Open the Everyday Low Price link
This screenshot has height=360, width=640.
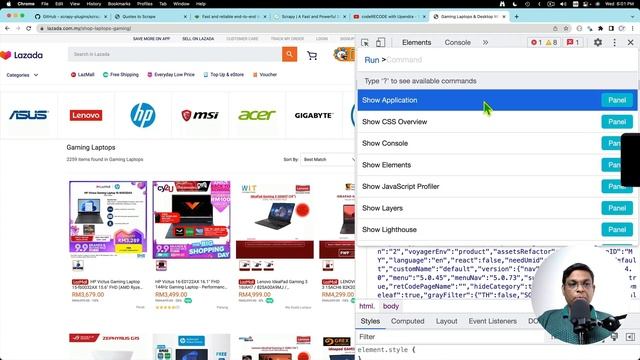[171, 75]
